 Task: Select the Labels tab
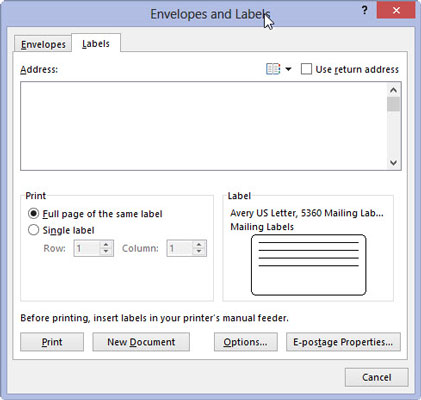point(96,44)
